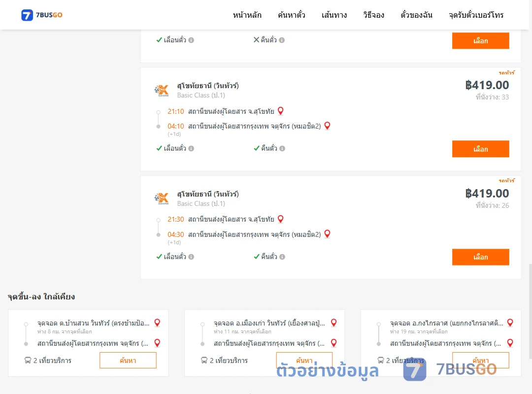The width and height of the screenshot is (532, 394).
Task: Open ตั๋วของฉัน in the navigation
Action: click(x=416, y=15)
